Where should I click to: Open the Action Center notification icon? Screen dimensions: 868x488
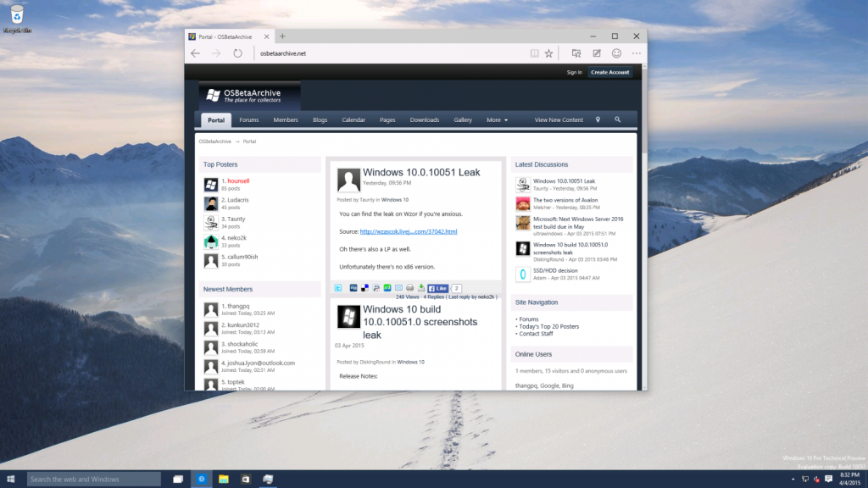pos(829,480)
